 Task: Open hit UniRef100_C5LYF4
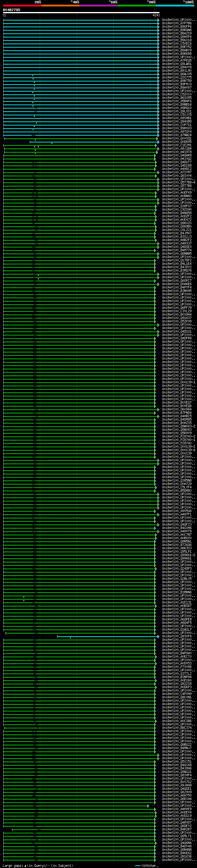pyautogui.click(x=177, y=487)
